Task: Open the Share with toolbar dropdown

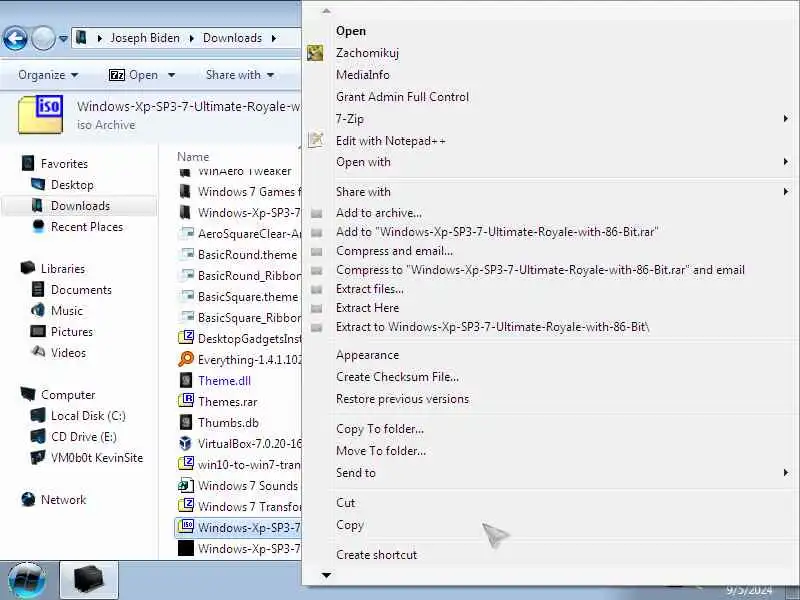Action: click(x=240, y=75)
